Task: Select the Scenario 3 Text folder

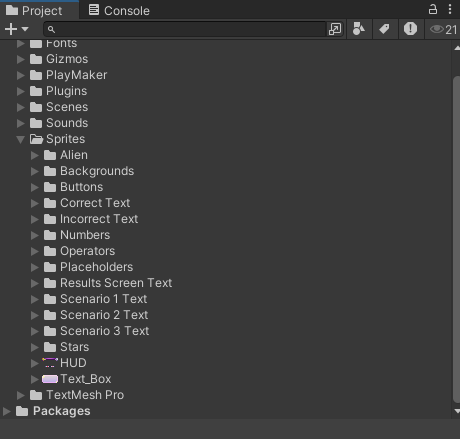Action: [x=104, y=331]
